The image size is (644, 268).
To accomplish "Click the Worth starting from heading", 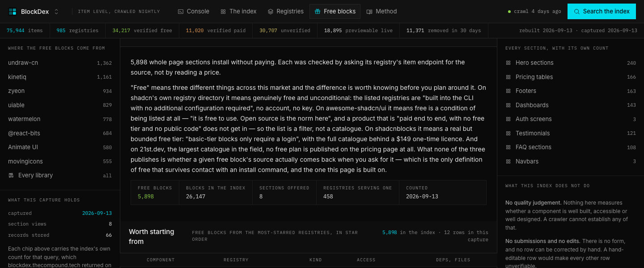I will coord(152,237).
